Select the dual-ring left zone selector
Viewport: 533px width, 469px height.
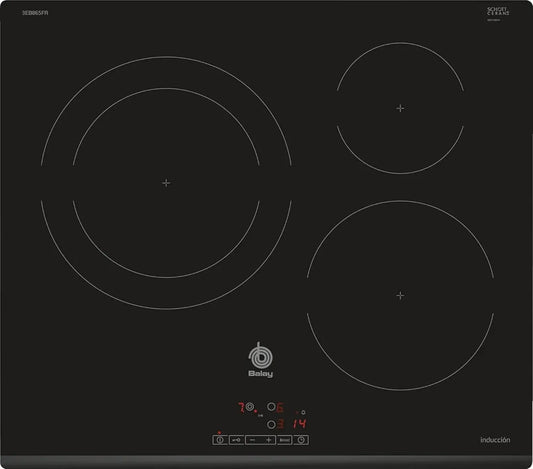click(x=250, y=407)
